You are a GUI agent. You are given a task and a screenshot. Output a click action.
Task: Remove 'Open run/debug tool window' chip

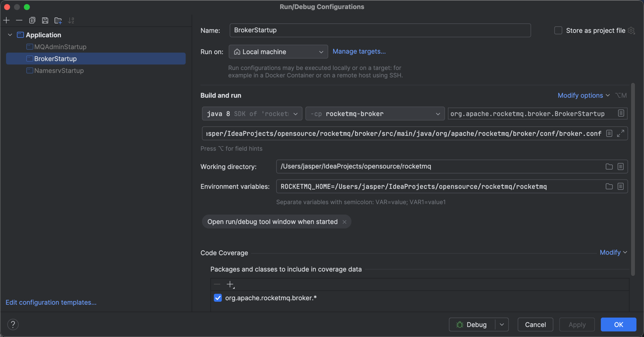[345, 222]
